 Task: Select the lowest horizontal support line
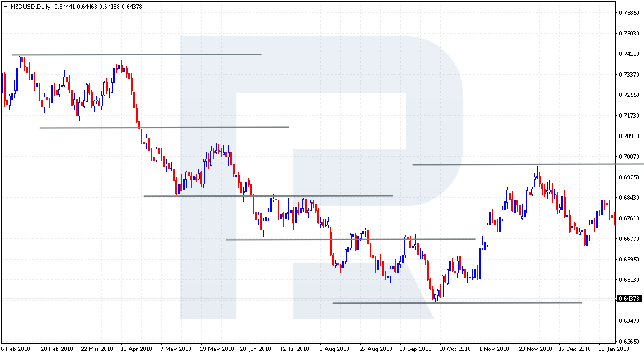pyautogui.click(x=457, y=302)
